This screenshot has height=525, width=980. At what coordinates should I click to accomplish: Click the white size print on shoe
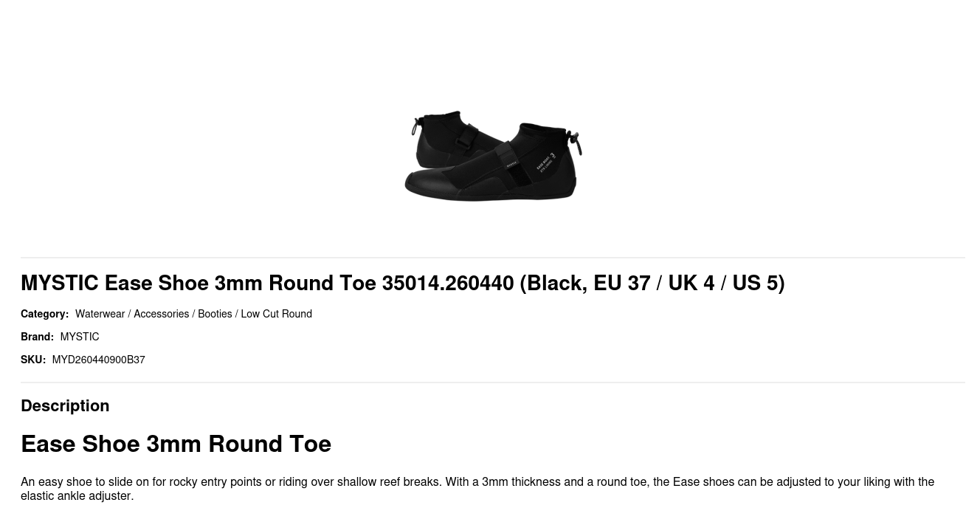tap(545, 163)
